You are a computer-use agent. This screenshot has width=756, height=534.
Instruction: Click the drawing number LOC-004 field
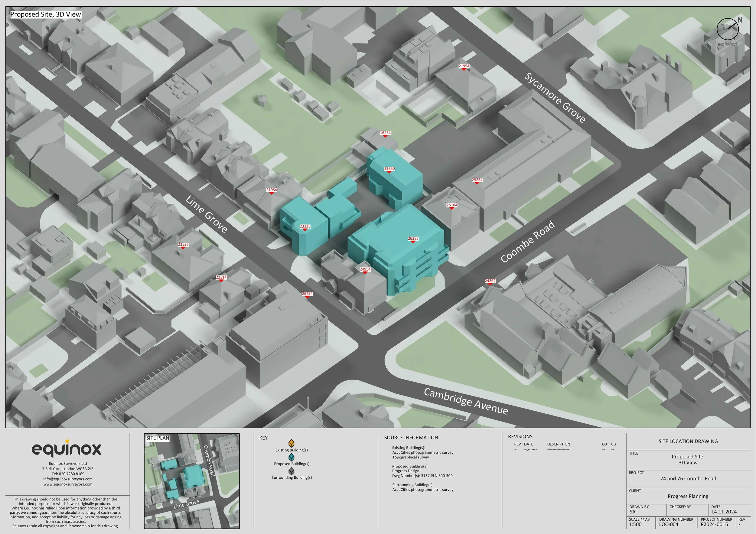(668, 524)
